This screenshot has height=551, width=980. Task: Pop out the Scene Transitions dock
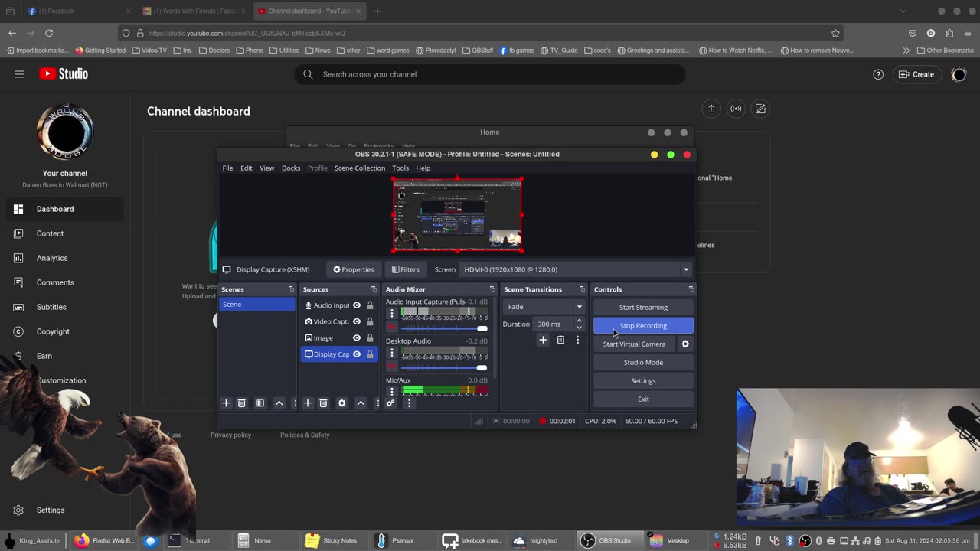(x=582, y=289)
